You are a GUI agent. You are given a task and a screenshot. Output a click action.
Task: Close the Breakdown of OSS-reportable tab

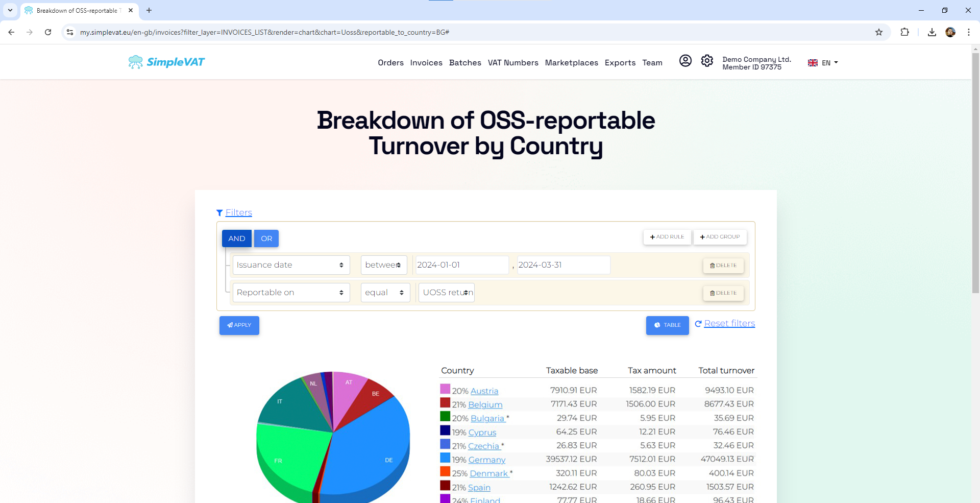pyautogui.click(x=131, y=10)
